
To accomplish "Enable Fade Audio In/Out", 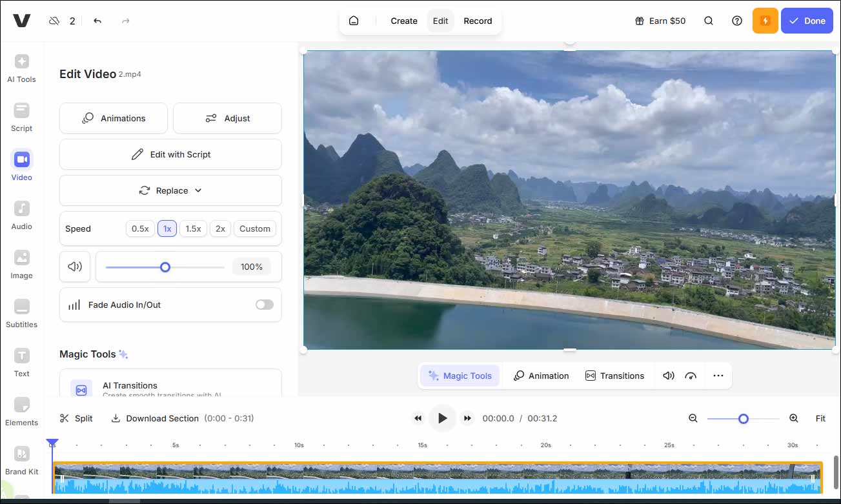I will [x=264, y=304].
